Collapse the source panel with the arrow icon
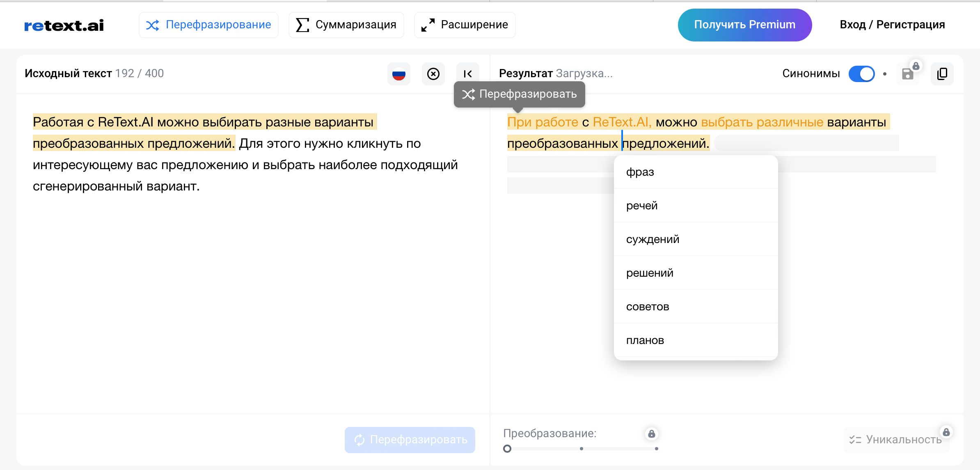 coord(467,74)
